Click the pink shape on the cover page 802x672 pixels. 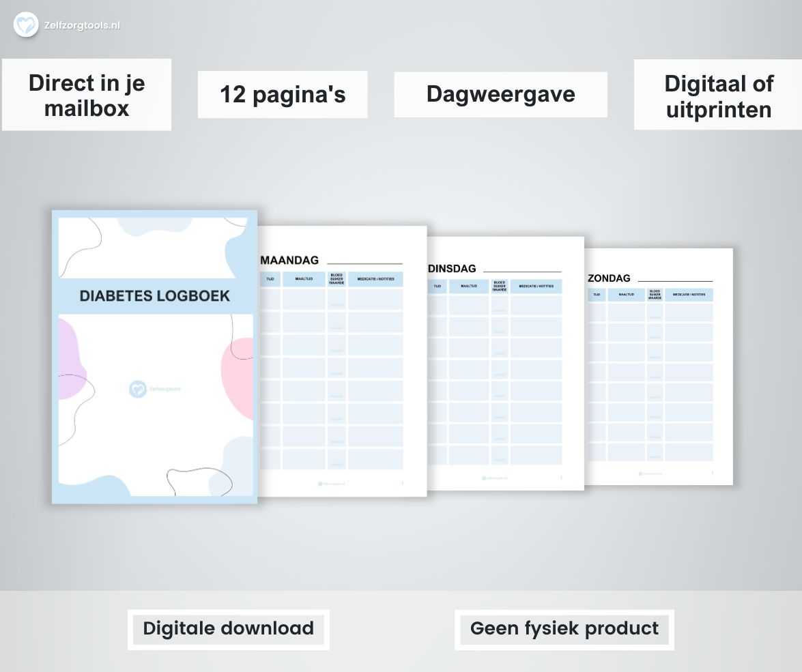pyautogui.click(x=239, y=379)
